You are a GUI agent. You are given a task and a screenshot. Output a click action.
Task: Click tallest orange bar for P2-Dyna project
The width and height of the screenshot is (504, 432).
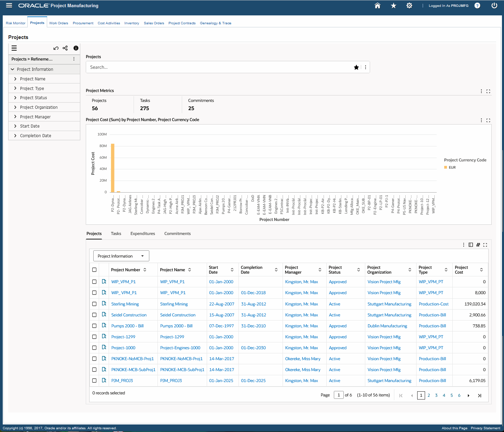(113, 168)
